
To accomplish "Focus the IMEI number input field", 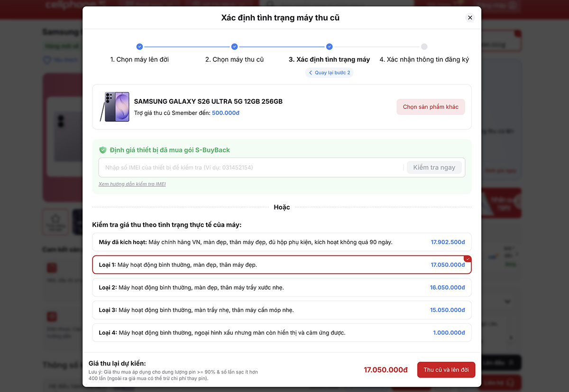I will coord(251,167).
